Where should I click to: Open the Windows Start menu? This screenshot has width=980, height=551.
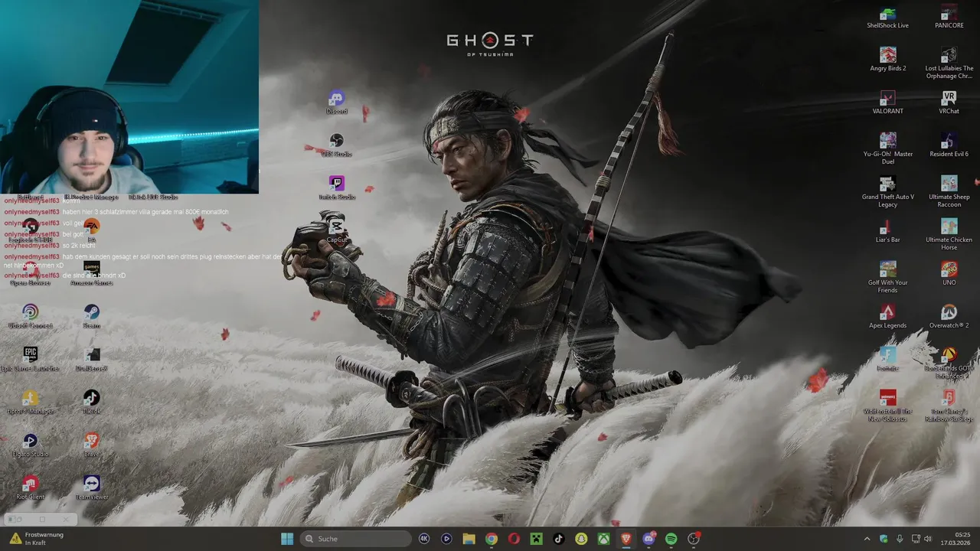pos(287,539)
